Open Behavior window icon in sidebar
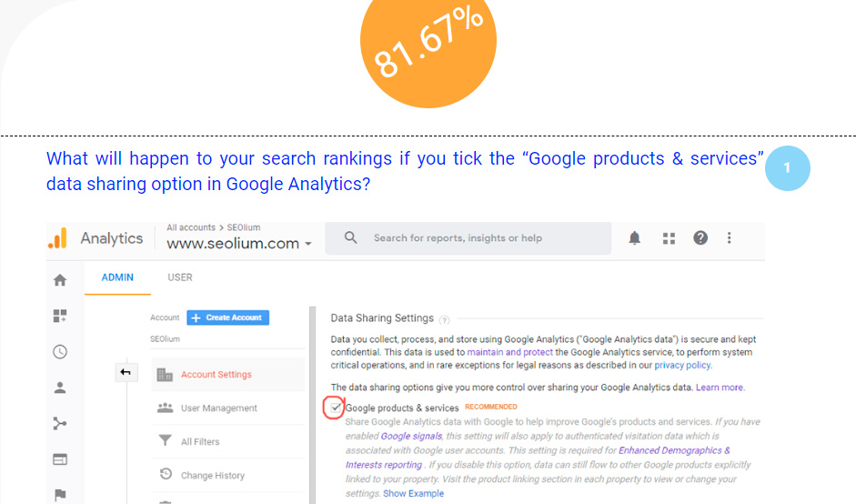The width and height of the screenshot is (856, 504). pyautogui.click(x=60, y=459)
